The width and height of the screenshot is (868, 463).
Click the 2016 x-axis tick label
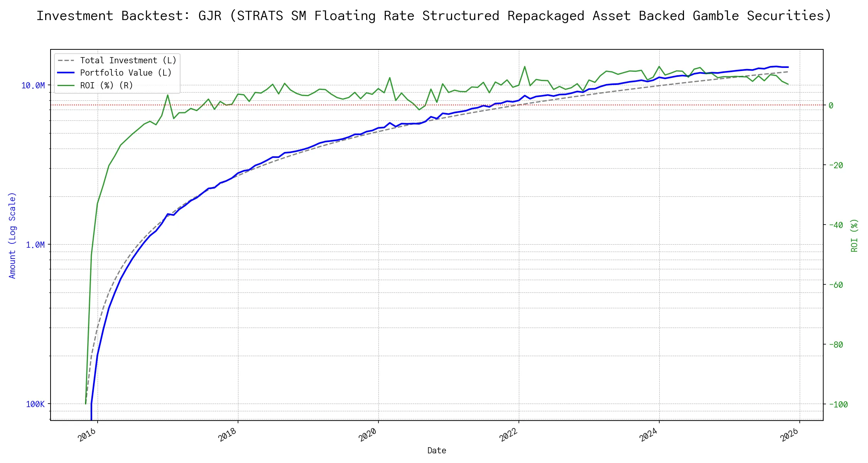tap(87, 435)
